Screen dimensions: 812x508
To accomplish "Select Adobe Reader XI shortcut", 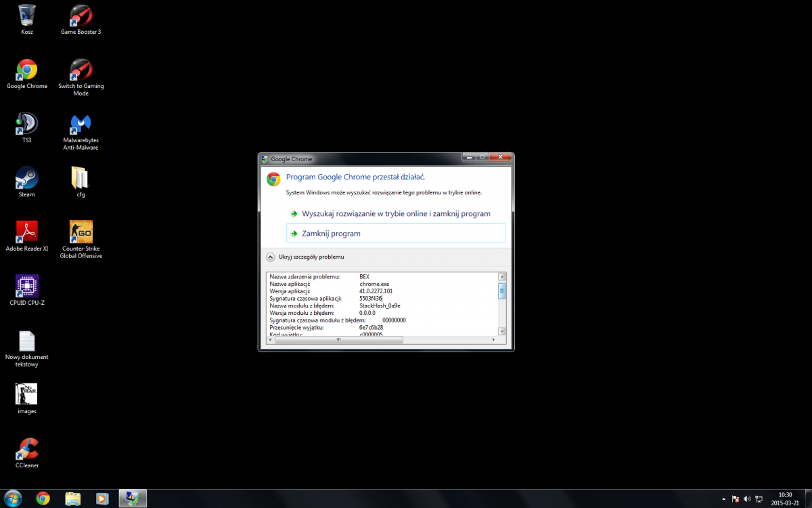I will click(x=27, y=236).
